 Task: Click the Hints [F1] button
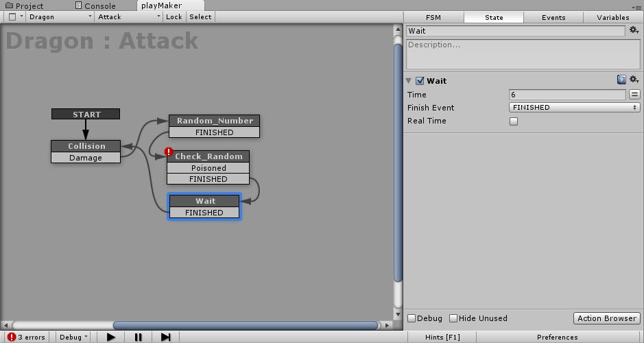coord(443,338)
